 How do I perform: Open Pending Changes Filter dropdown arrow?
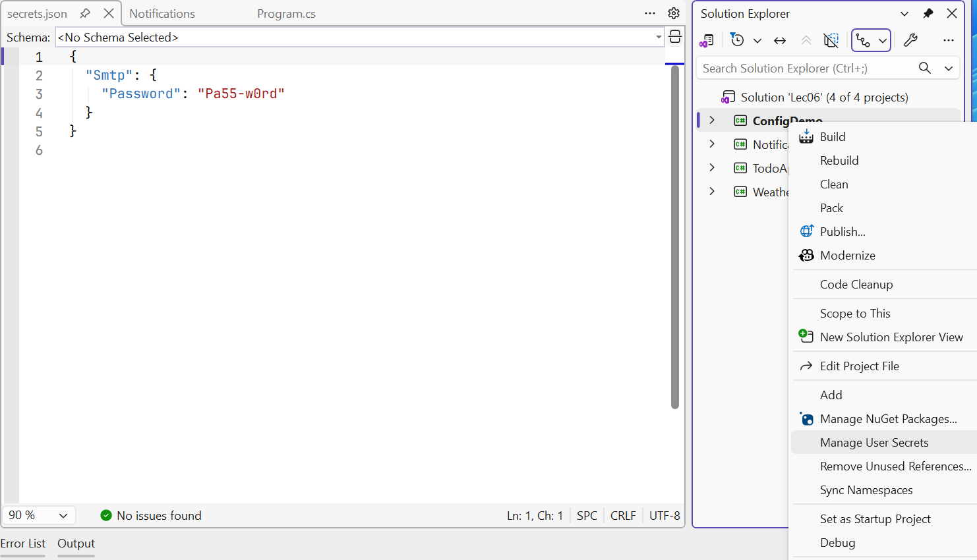pos(757,40)
